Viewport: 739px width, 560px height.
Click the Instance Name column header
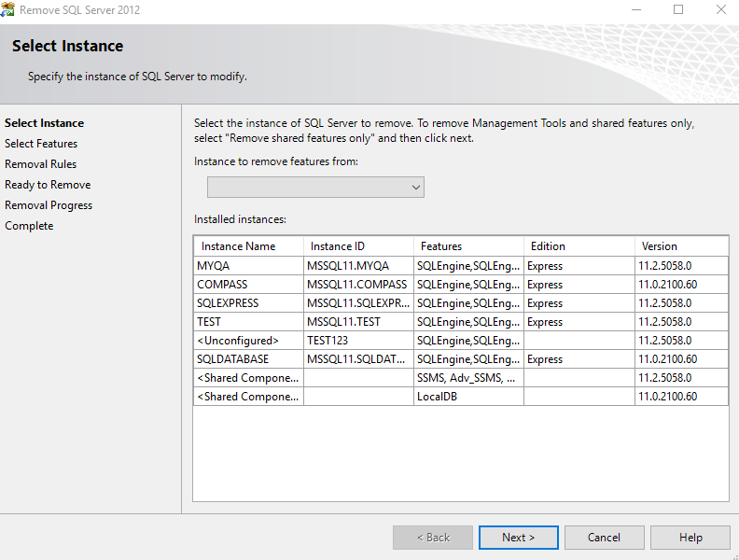pyautogui.click(x=248, y=246)
